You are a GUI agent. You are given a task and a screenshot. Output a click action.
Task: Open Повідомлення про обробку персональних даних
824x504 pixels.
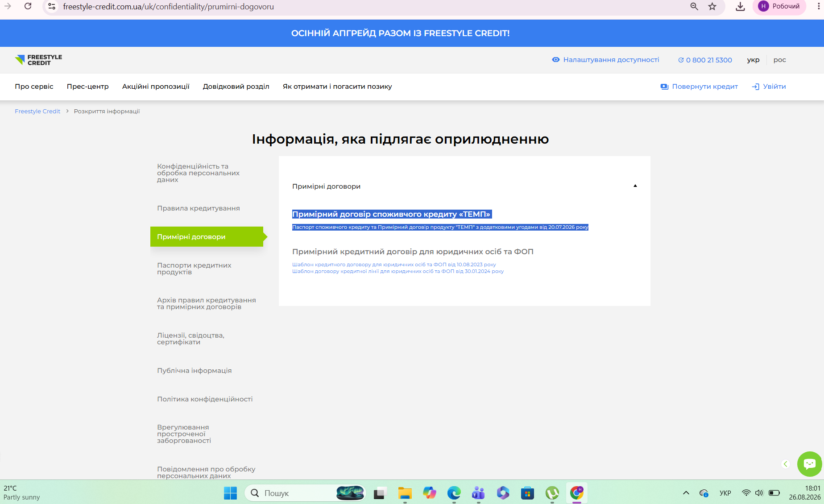206,472
